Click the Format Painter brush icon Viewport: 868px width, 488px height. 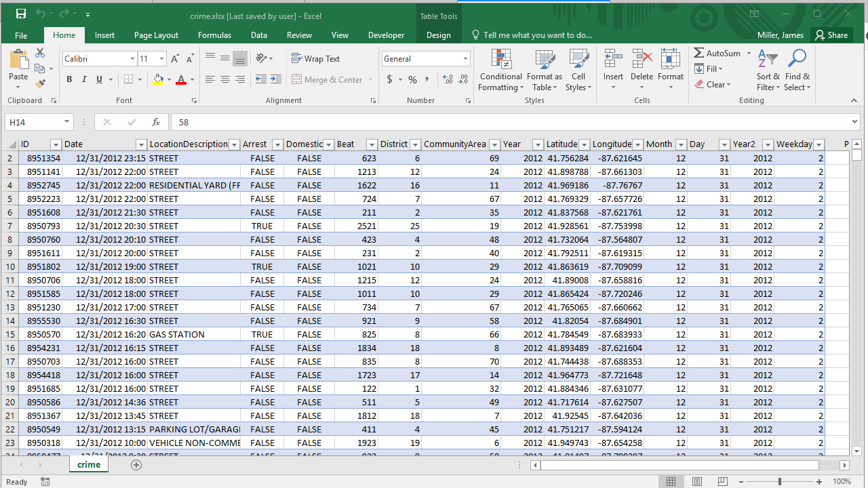[40, 84]
